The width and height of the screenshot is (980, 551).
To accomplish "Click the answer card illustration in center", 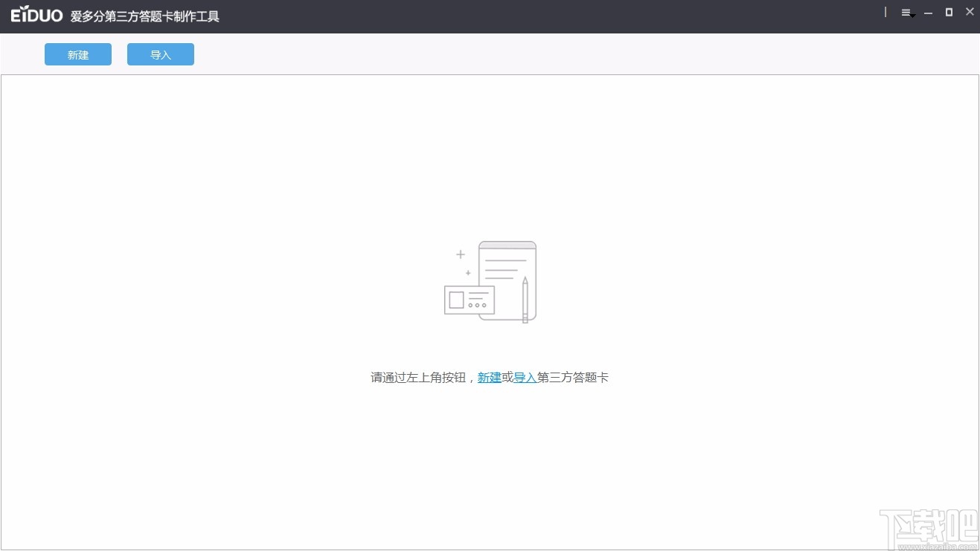I will coord(490,282).
